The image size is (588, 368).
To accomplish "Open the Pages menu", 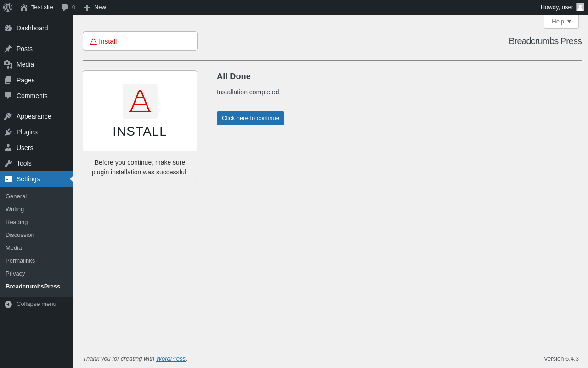I will [37, 80].
